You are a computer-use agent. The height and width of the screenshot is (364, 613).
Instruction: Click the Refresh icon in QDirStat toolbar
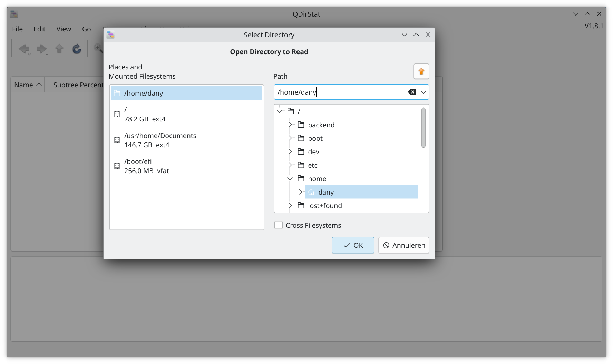coord(77,49)
